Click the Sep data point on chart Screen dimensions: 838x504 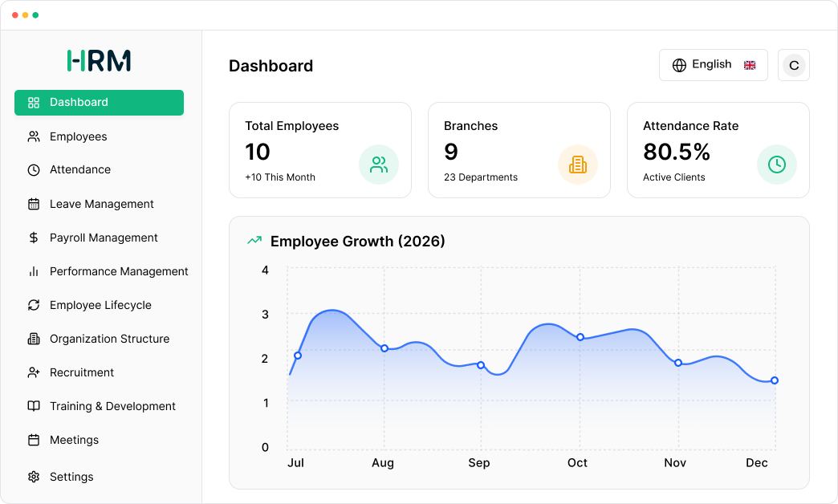point(481,365)
